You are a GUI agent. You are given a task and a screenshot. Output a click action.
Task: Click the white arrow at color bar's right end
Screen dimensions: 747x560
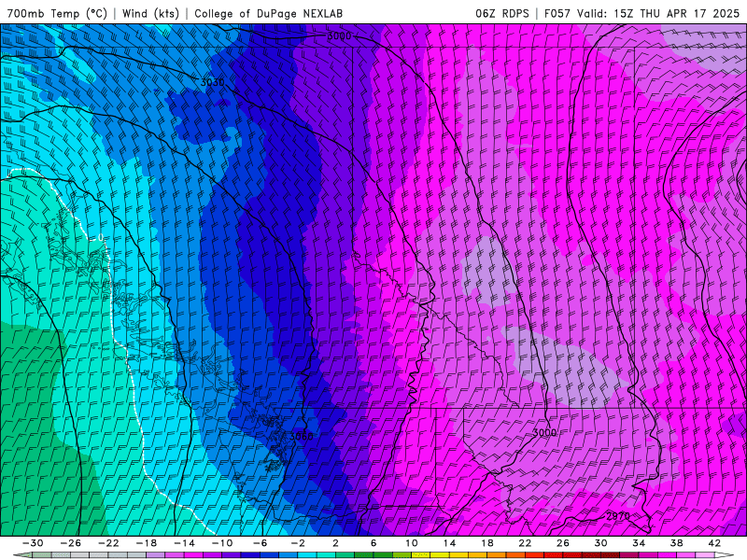(725, 555)
